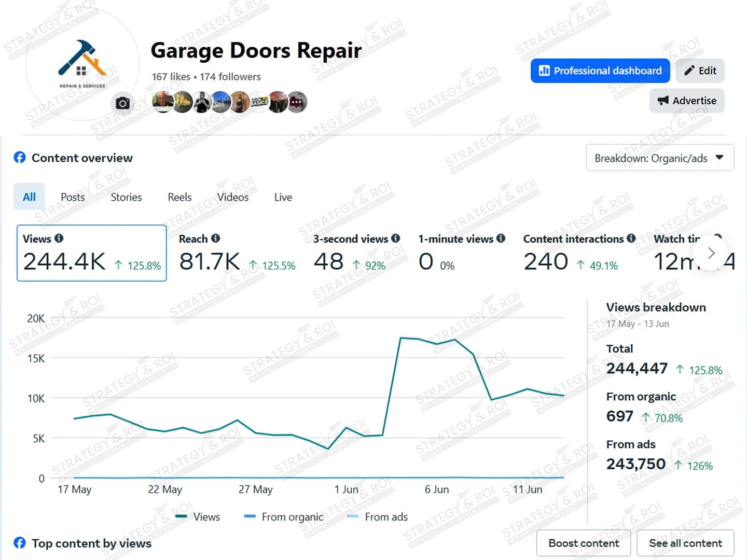Click the Edit button with pencil icon
747x560 pixels.
pyautogui.click(x=700, y=71)
